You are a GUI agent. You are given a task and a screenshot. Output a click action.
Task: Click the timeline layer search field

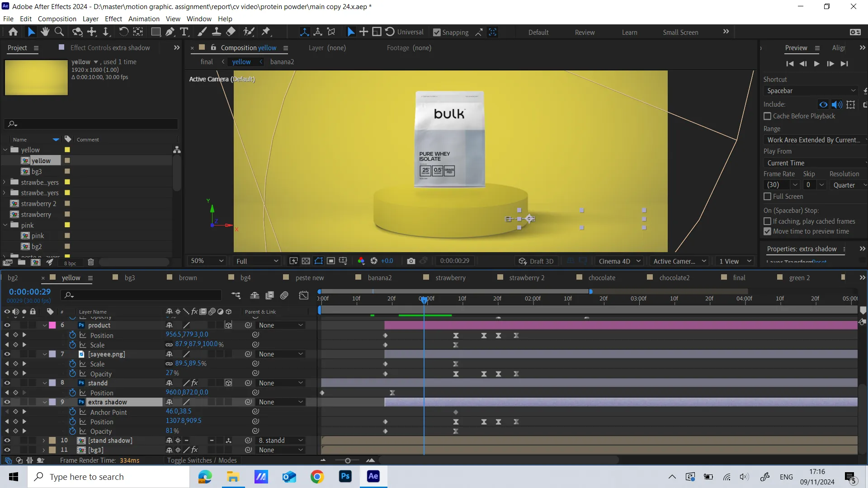(141, 295)
